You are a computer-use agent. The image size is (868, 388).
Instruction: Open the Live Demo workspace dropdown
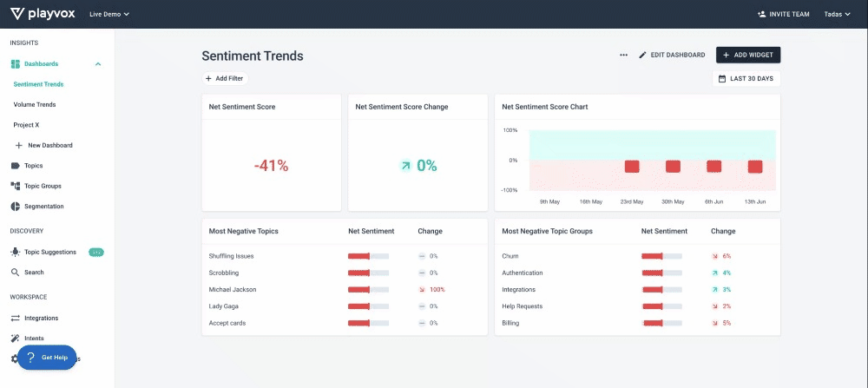pyautogui.click(x=109, y=14)
